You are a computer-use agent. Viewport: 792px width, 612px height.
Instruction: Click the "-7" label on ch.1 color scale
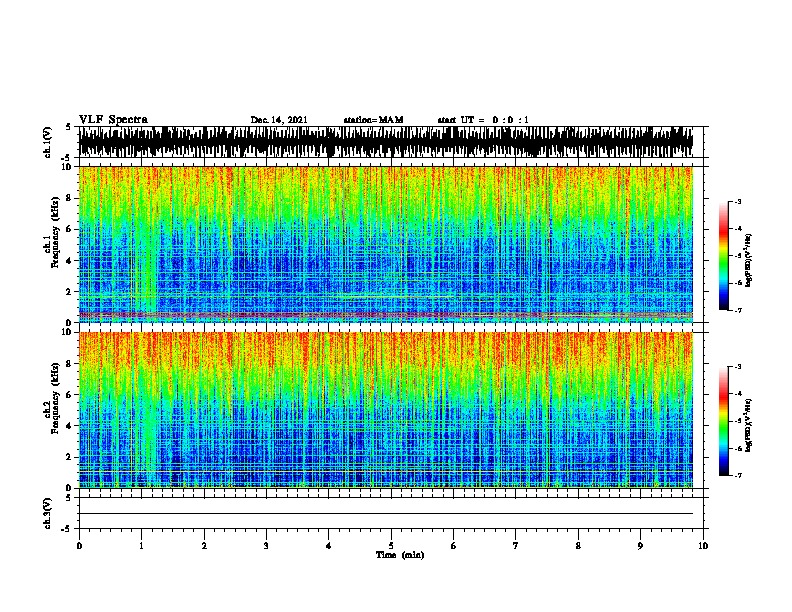(737, 310)
